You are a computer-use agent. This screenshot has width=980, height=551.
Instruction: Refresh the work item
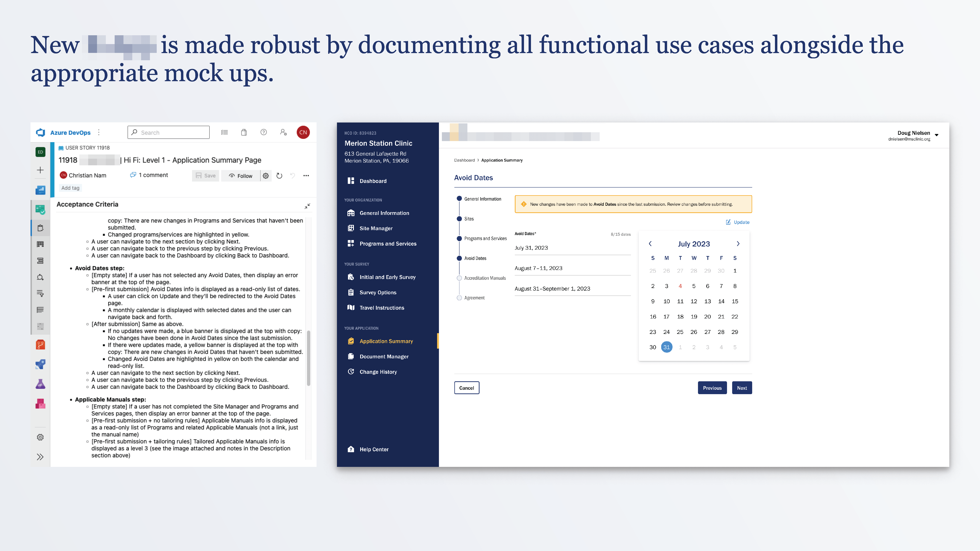(279, 176)
